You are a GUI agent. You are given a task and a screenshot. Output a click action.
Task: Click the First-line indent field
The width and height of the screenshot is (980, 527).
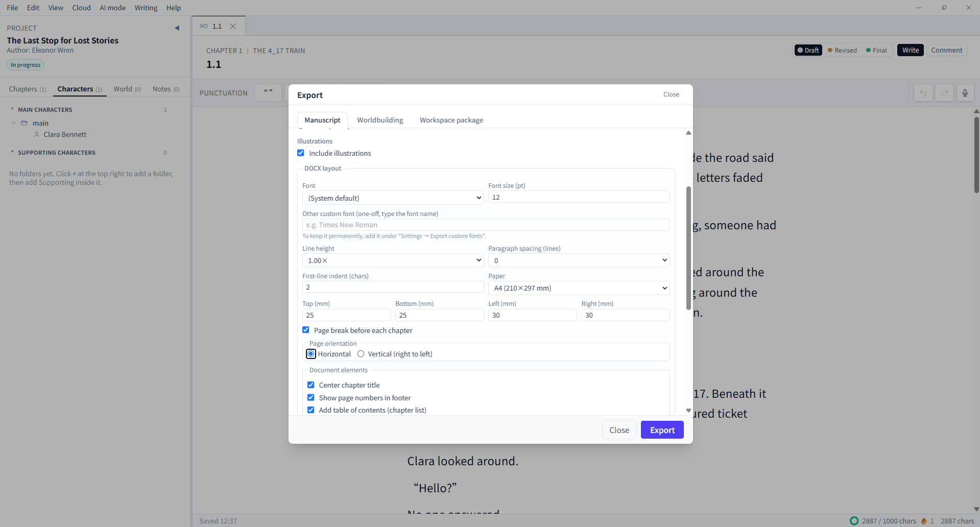pyautogui.click(x=393, y=287)
